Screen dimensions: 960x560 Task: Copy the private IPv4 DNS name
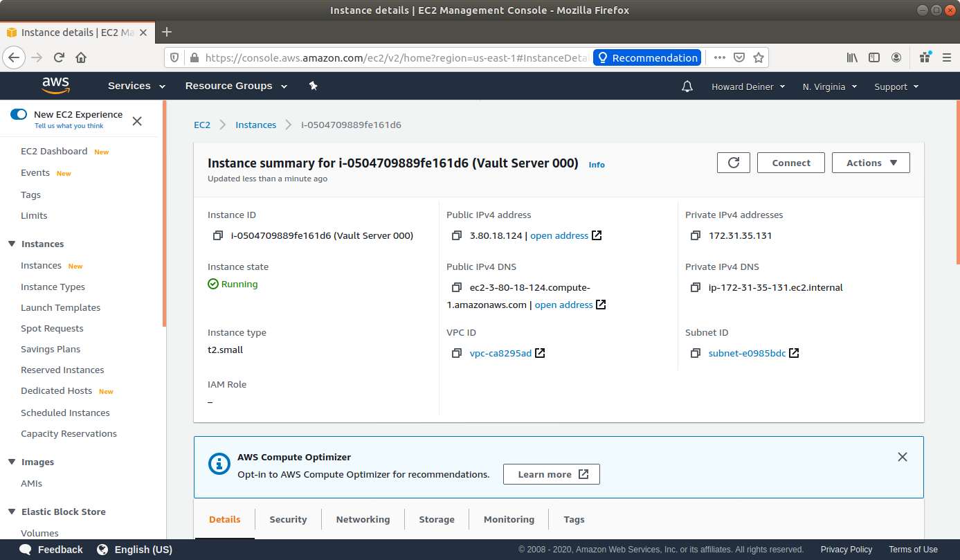(x=696, y=288)
